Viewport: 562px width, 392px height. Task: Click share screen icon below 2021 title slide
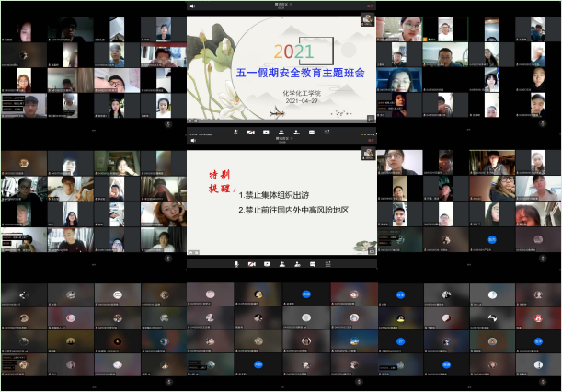tap(266, 133)
